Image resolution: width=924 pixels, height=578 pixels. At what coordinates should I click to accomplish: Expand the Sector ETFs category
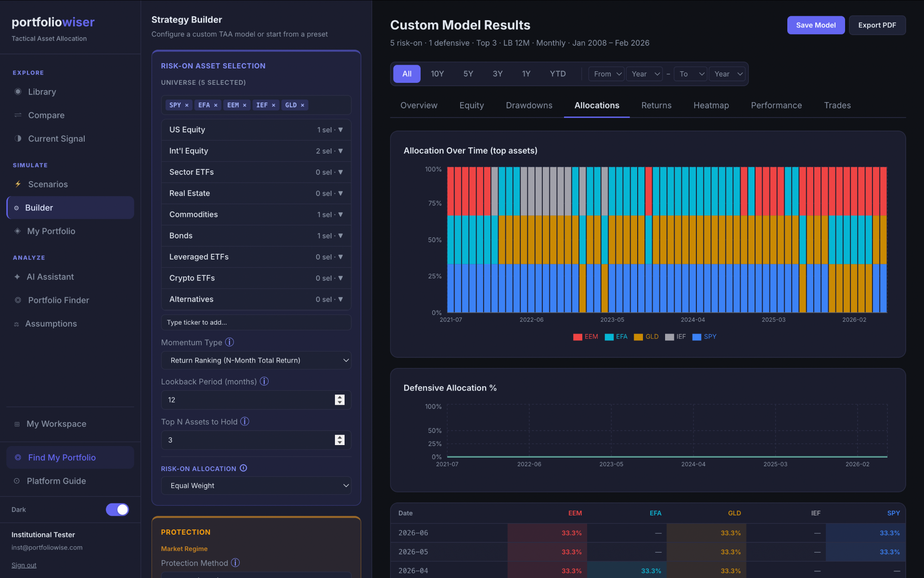point(256,172)
